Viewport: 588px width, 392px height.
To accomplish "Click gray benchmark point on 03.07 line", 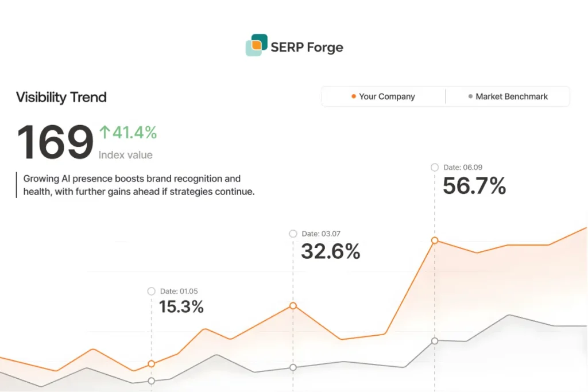I will [293, 367].
